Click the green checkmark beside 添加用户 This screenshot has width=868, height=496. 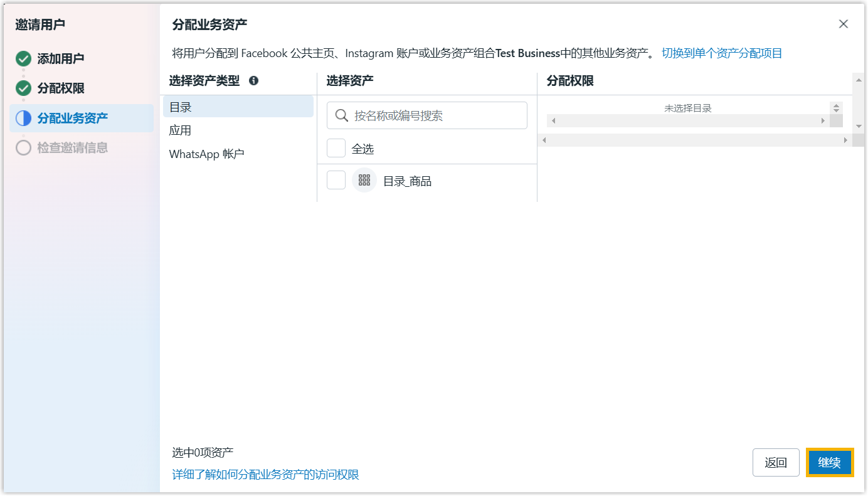tap(23, 59)
